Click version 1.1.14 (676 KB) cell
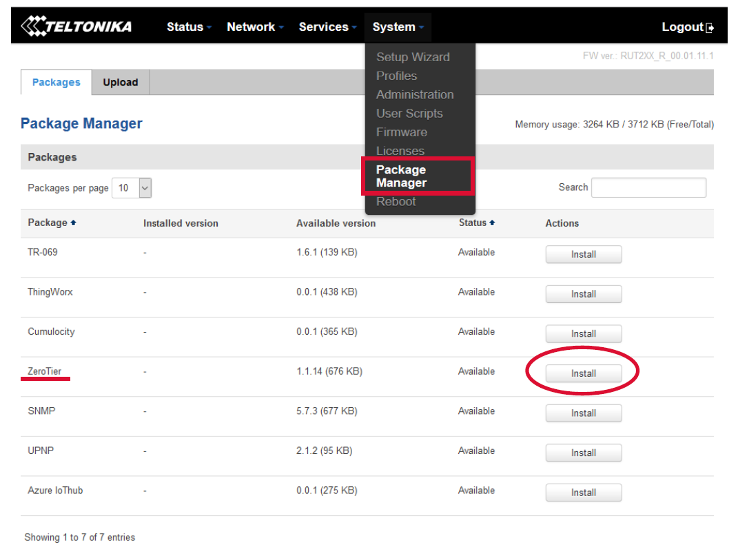 click(x=329, y=371)
